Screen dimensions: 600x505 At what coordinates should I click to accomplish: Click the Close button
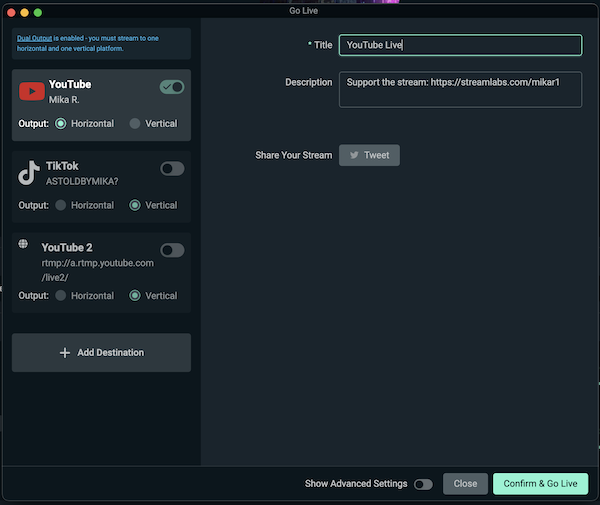click(x=465, y=484)
